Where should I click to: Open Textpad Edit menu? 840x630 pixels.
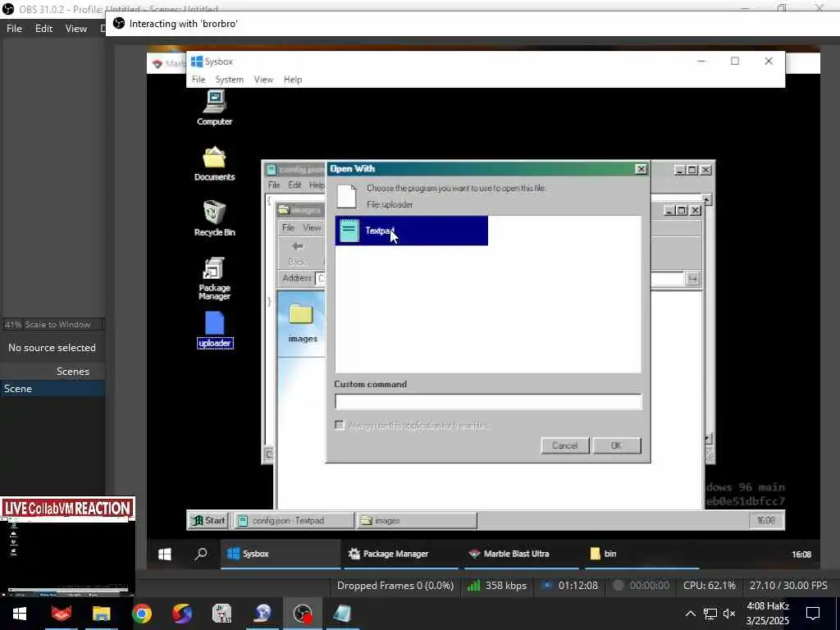294,185
